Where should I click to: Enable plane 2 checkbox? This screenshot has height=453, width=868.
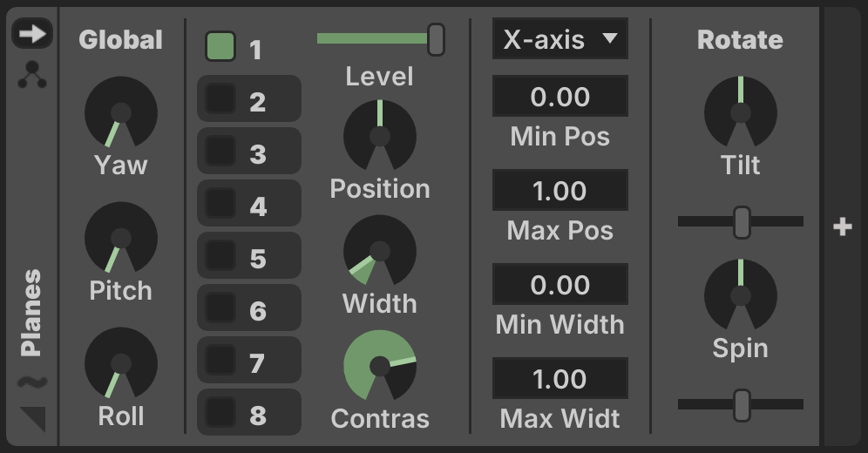coord(220,98)
